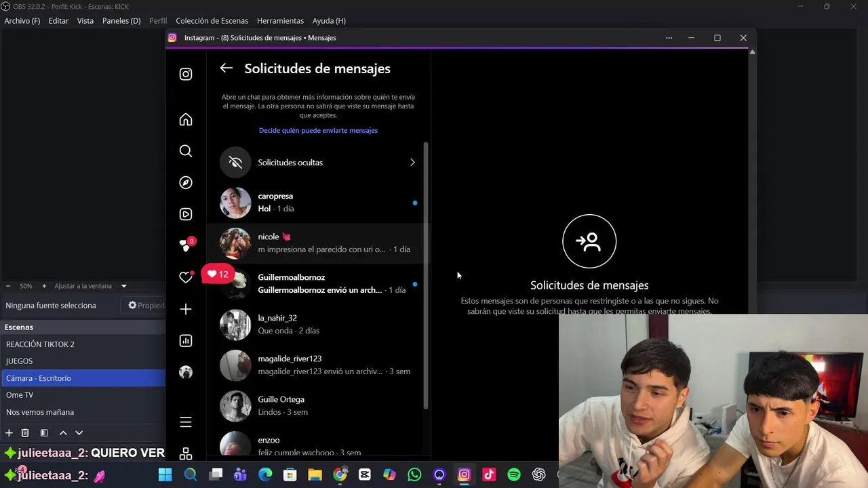Open TikTok from taskbar
Viewport: 868px width, 488px height.
489,475
